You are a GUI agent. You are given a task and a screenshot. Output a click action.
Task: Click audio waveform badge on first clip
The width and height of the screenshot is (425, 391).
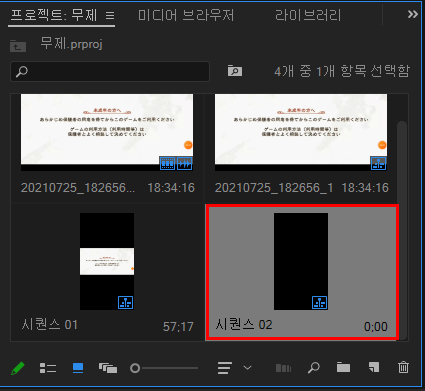coord(185,163)
